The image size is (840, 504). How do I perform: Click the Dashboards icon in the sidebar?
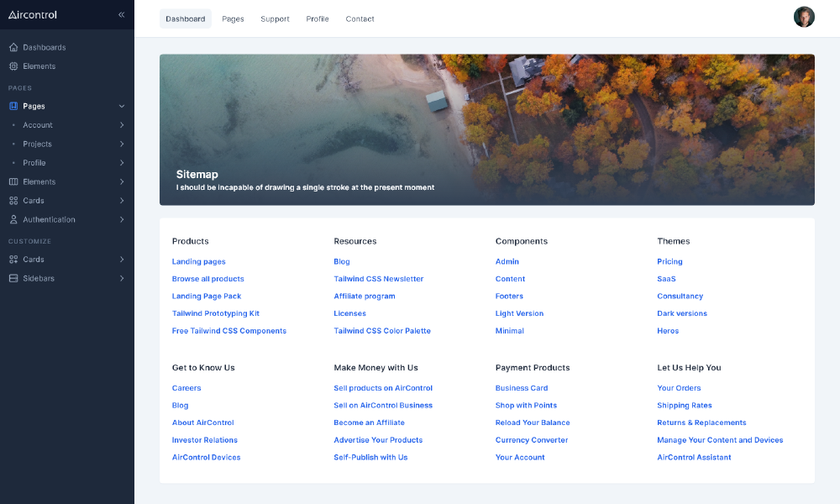point(12,47)
